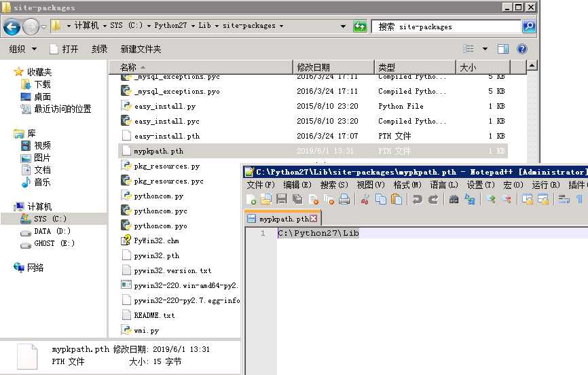The image size is (588, 375).
Task: Open the 语言(L) menu
Action: pos(444,185)
